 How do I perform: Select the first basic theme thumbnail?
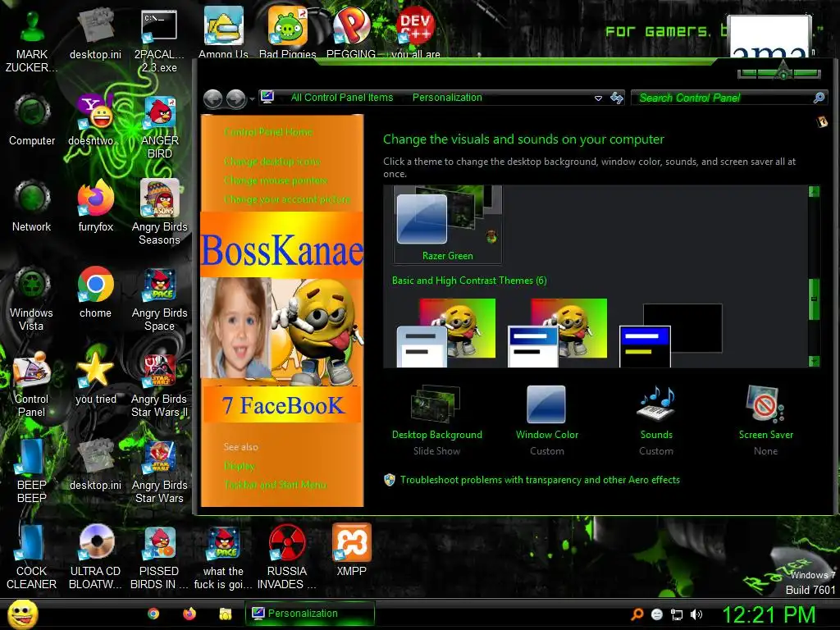point(445,333)
